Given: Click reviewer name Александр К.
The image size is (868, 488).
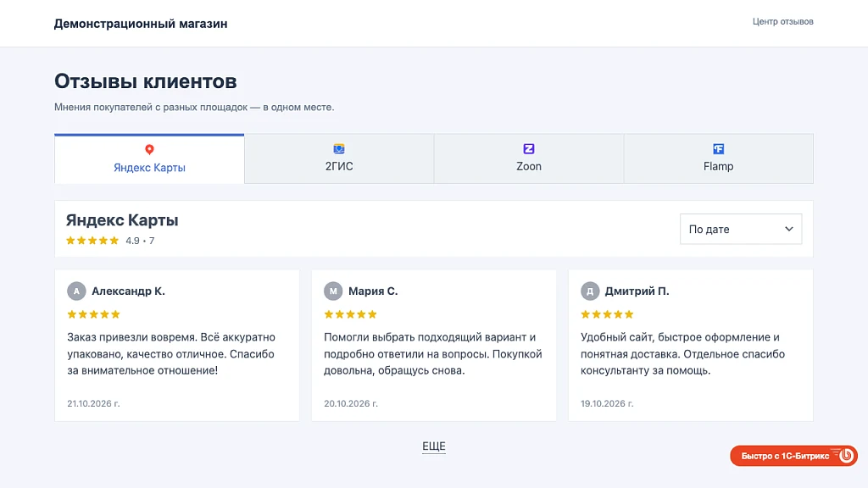Looking at the screenshot, I should [x=129, y=291].
